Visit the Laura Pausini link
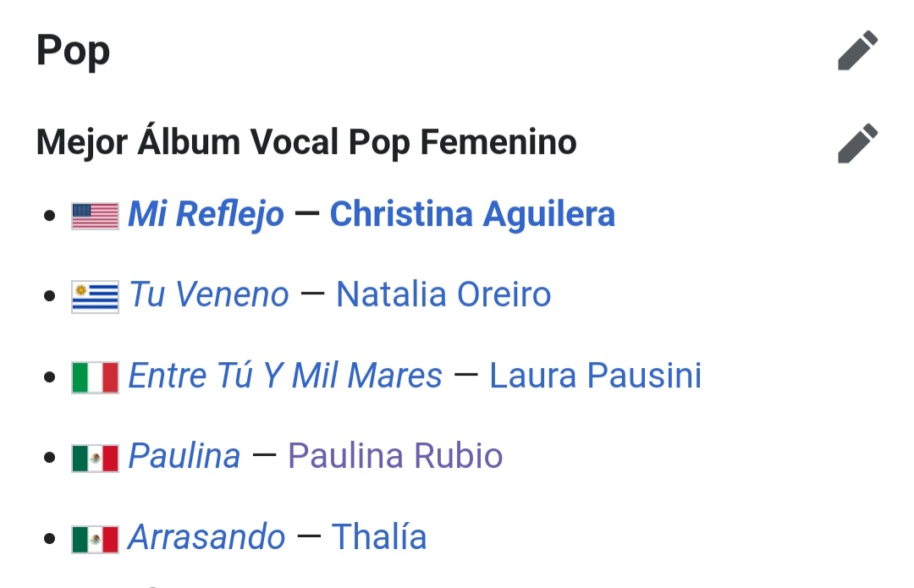Screen dimensions: 914x588 pos(595,376)
